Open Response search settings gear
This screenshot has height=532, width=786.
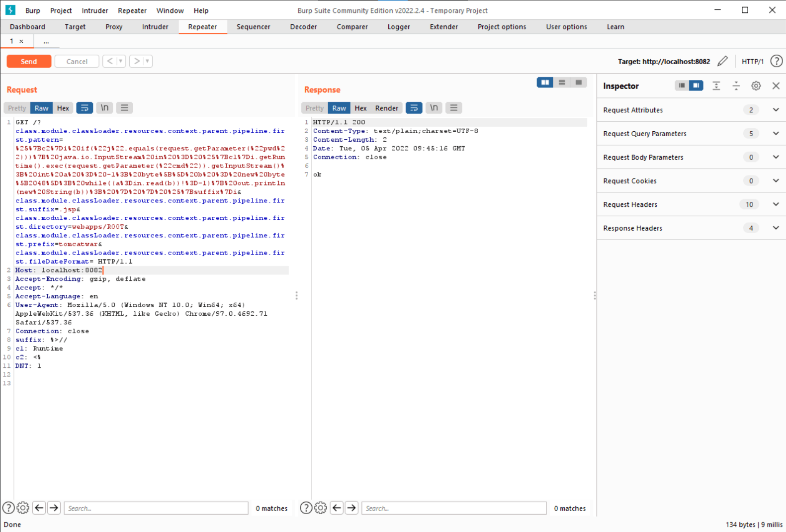321,508
